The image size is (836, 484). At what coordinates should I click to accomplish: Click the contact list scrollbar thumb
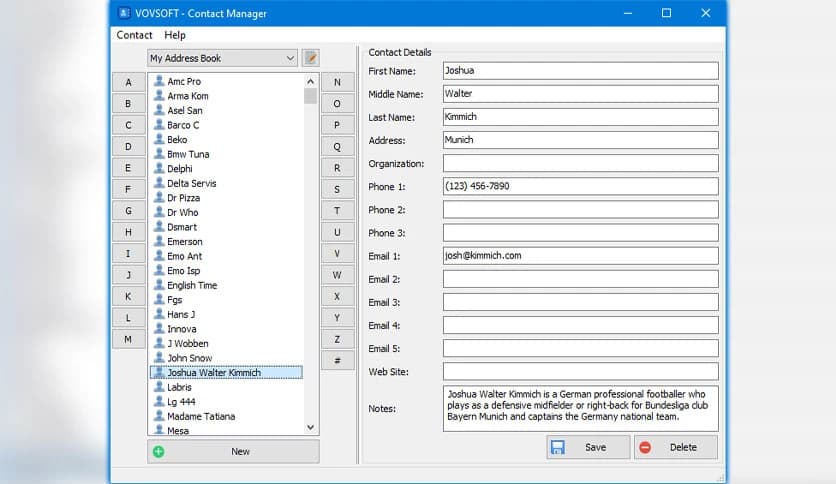tap(311, 96)
